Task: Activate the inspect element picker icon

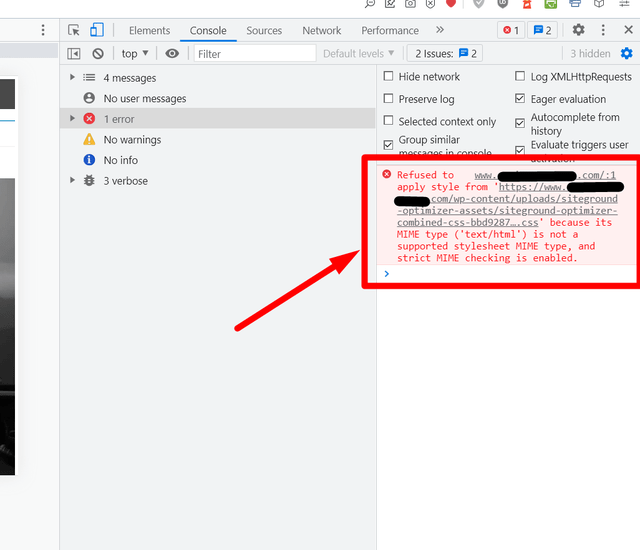Action: [x=74, y=30]
